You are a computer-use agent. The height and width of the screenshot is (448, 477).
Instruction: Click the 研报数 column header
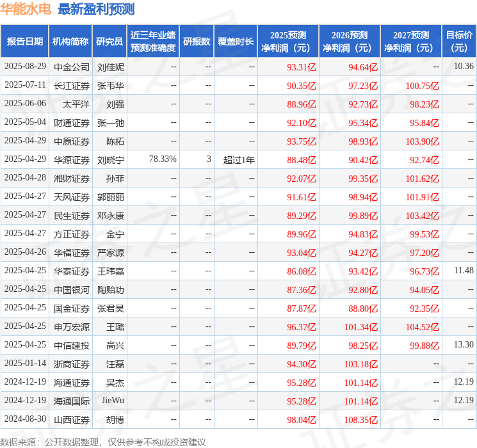[197, 41]
